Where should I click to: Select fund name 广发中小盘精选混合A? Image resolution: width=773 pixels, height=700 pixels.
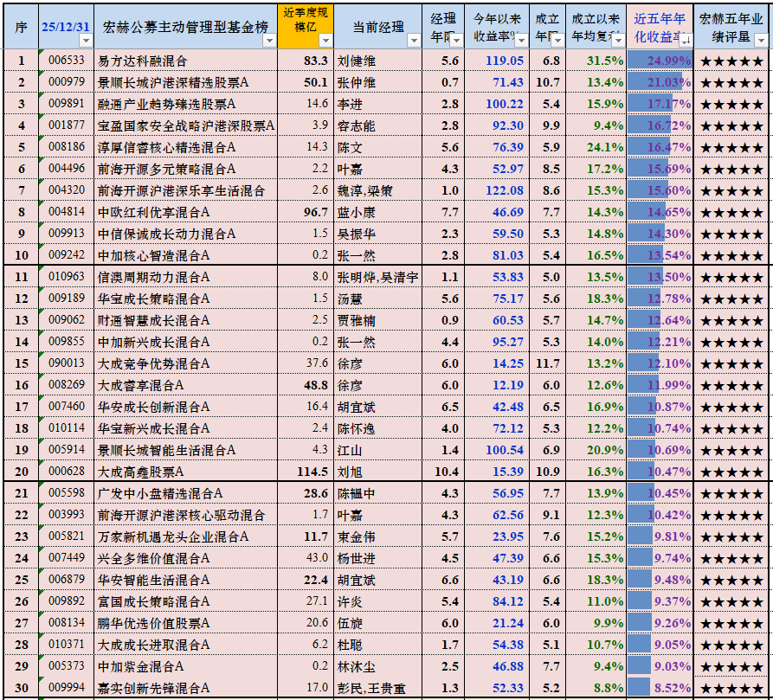(160, 495)
